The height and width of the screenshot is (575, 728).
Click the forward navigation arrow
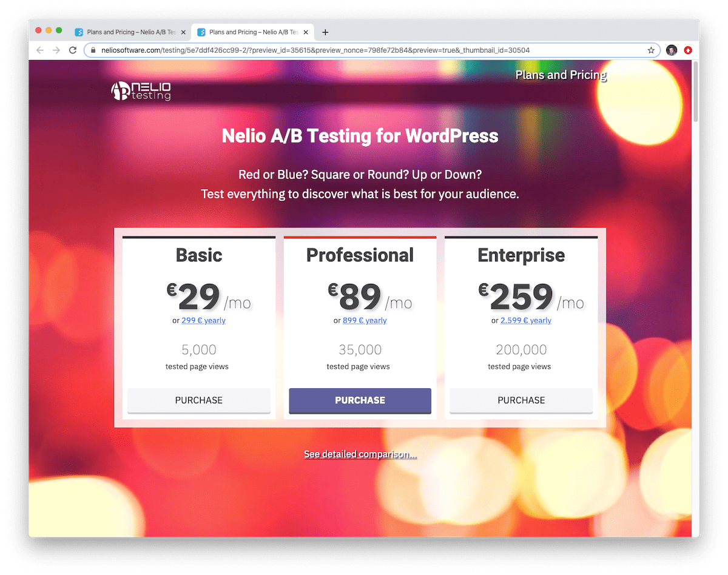[x=56, y=50]
